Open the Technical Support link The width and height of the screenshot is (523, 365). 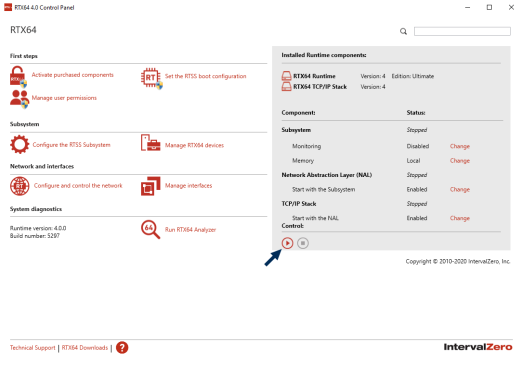click(x=32, y=348)
